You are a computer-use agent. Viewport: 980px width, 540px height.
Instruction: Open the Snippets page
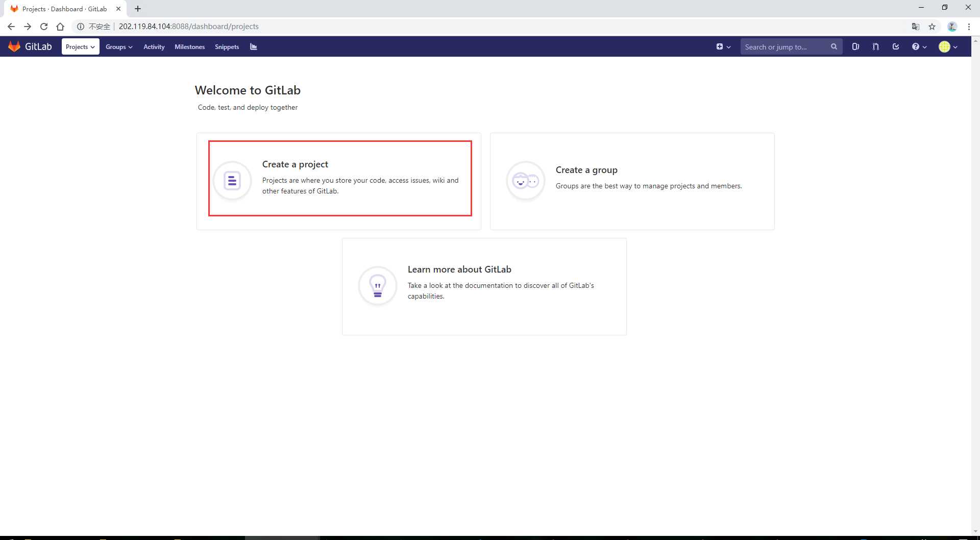(x=227, y=46)
